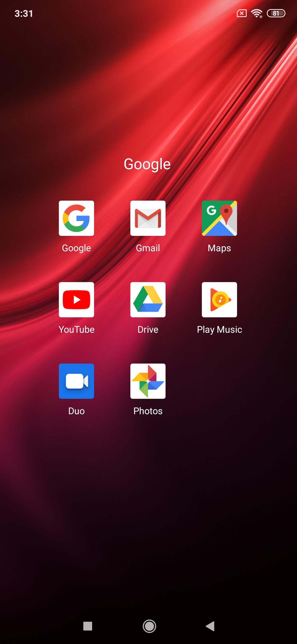
Task: Tap the "Play Music" text label
Action: pos(219,330)
